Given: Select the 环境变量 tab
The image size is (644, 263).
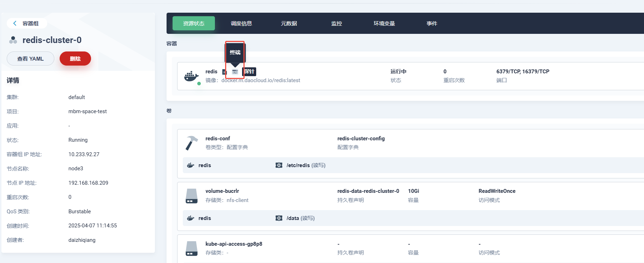Looking at the screenshot, I should click(384, 23).
